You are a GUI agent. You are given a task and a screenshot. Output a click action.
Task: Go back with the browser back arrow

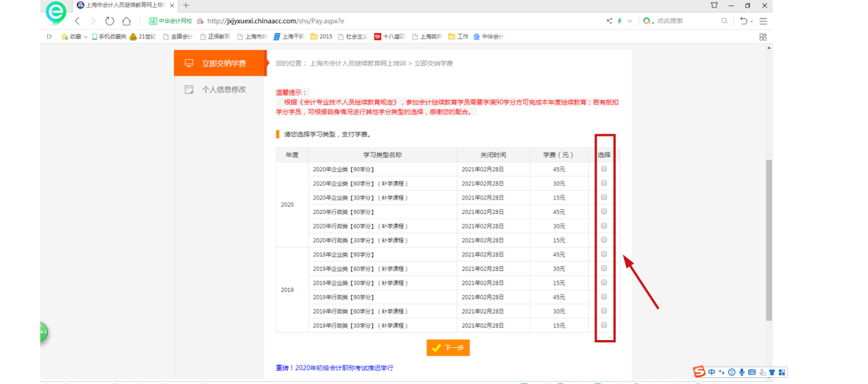pos(77,21)
